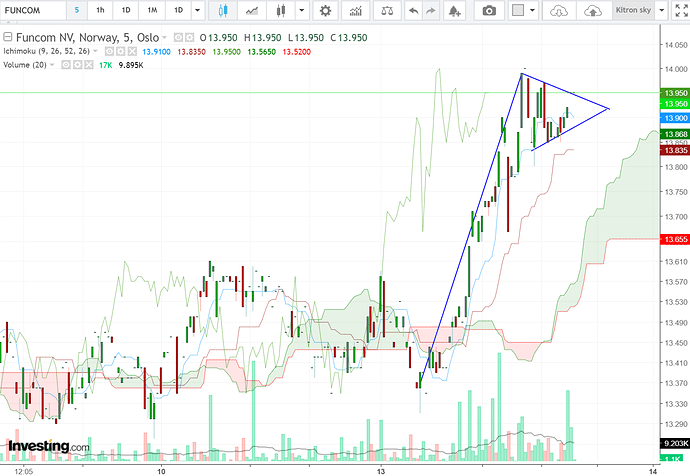
Task: Click the Funcom NV, Norway, 5, Oslo title
Action: (87, 38)
